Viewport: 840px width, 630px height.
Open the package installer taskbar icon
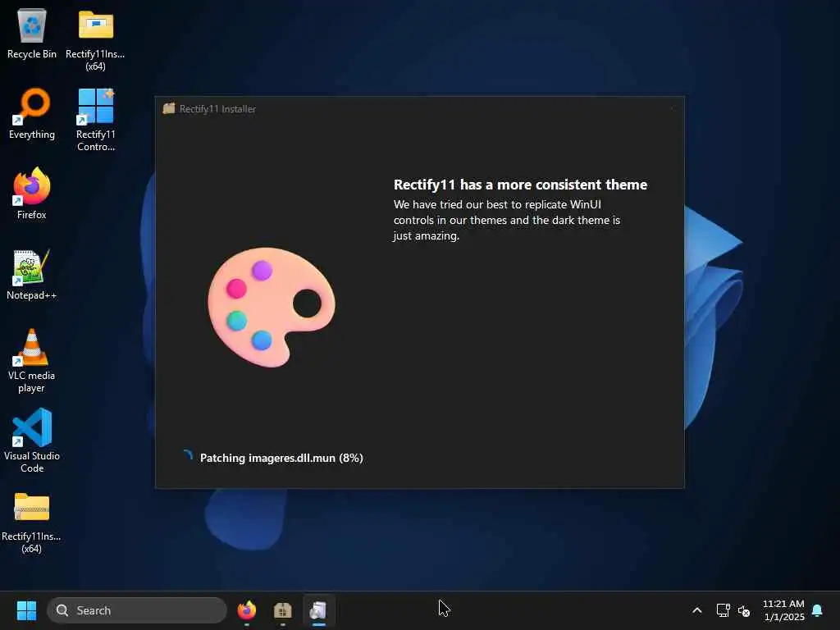coord(283,610)
